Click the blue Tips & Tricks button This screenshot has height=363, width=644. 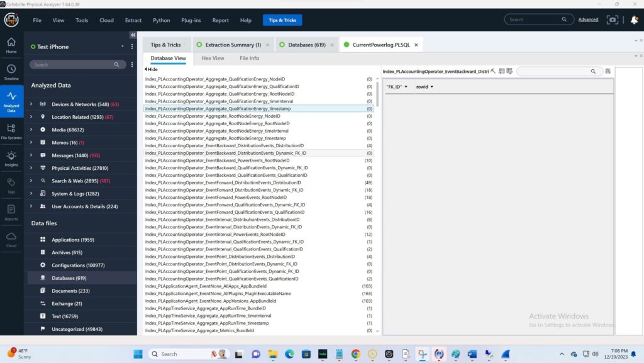click(282, 20)
